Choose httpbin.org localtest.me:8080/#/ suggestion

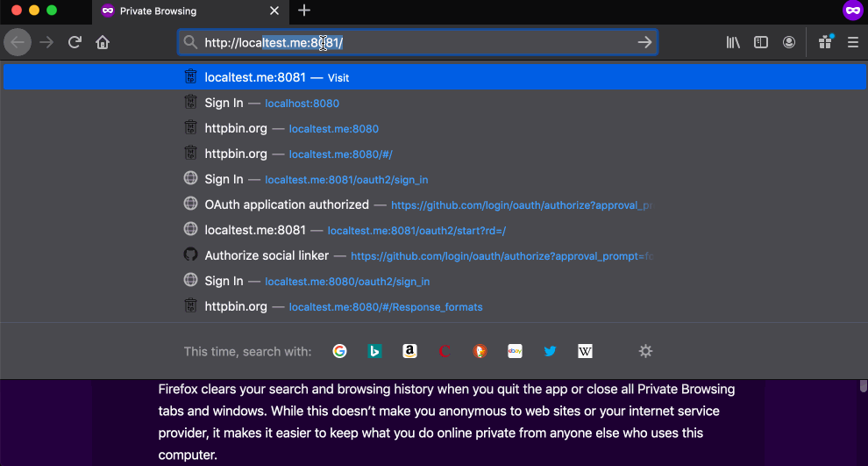pos(435,154)
